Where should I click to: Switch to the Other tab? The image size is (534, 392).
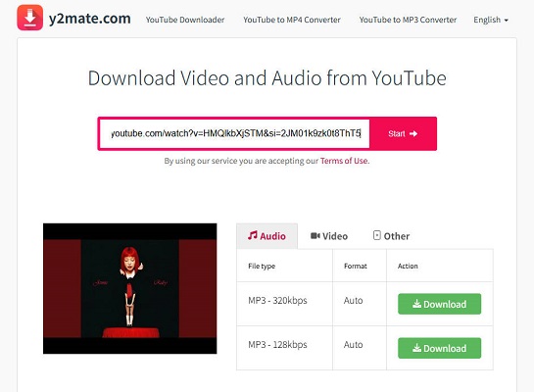click(391, 236)
